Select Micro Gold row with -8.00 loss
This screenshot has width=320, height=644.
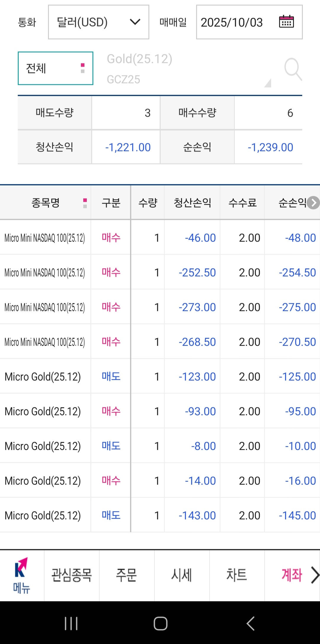coord(160,446)
